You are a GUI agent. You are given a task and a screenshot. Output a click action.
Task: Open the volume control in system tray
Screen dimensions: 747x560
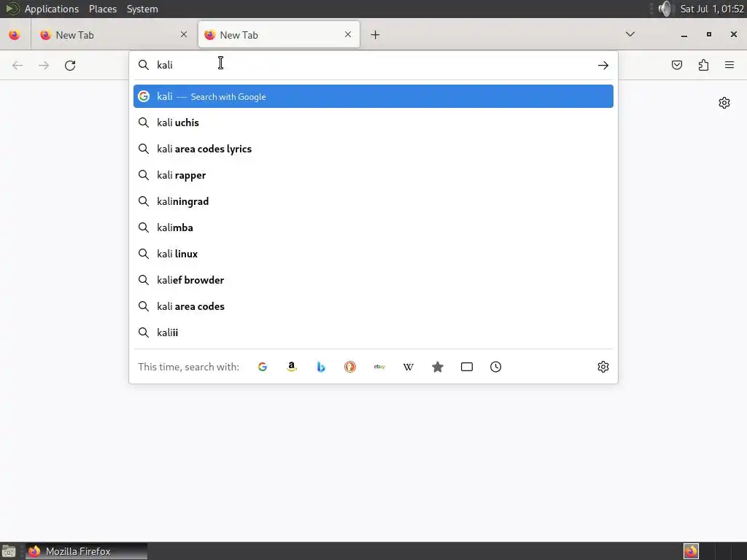point(665,9)
